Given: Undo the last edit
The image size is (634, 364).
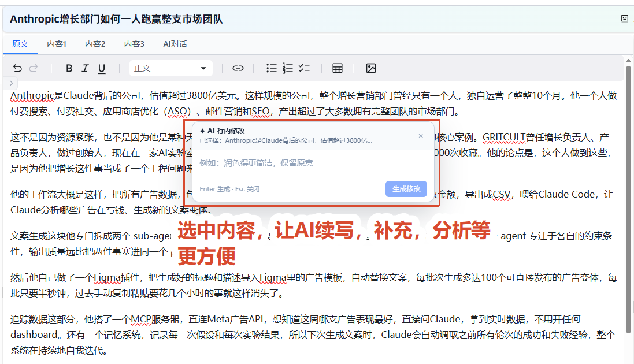Looking at the screenshot, I should [17, 68].
